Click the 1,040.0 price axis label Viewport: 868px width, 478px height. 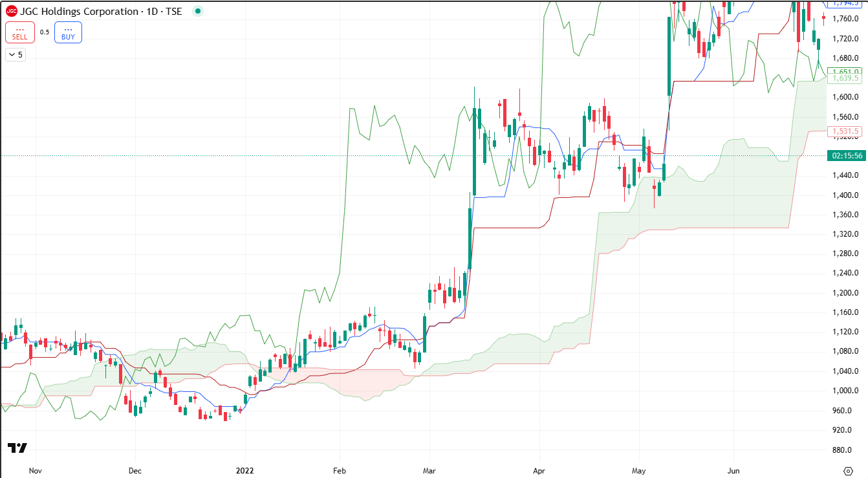pyautogui.click(x=845, y=371)
